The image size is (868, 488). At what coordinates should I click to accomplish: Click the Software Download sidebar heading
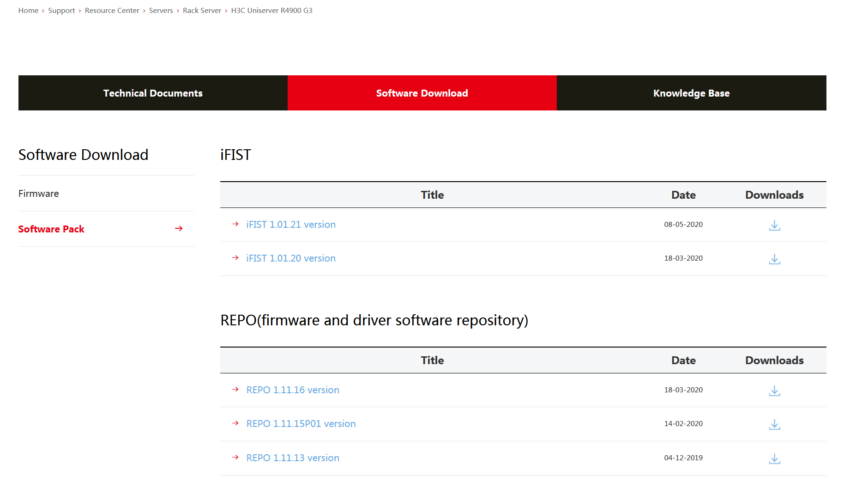[83, 155]
